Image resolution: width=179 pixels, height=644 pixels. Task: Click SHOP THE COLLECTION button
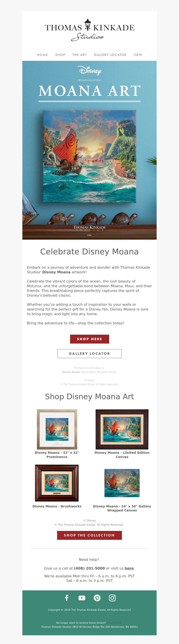(89, 535)
